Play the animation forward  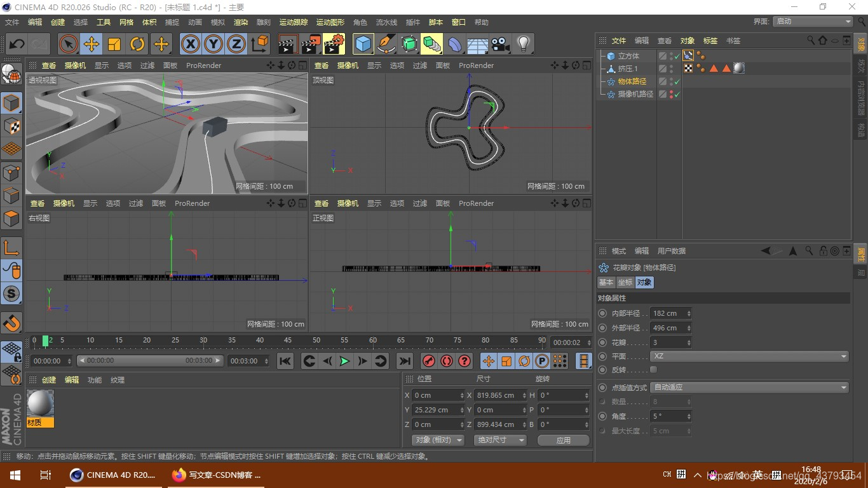click(x=344, y=361)
